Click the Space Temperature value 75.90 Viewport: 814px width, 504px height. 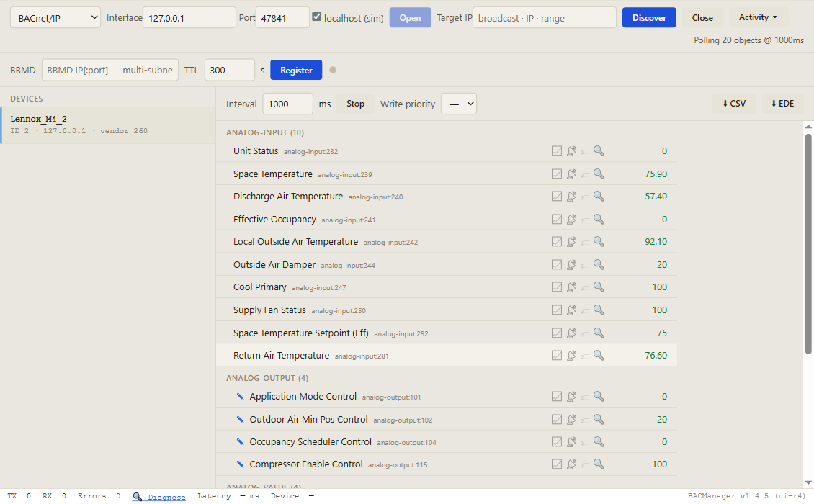coord(656,174)
